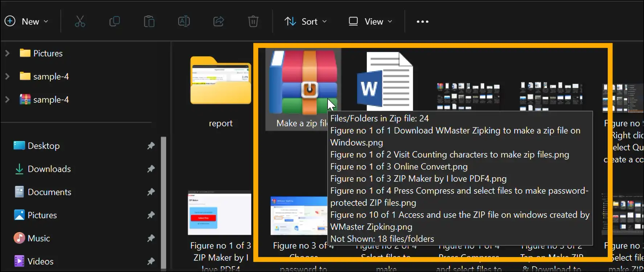Screen dimensions: 644x272
Task: Expand the sample-4 archive tree node
Action: 7,100
